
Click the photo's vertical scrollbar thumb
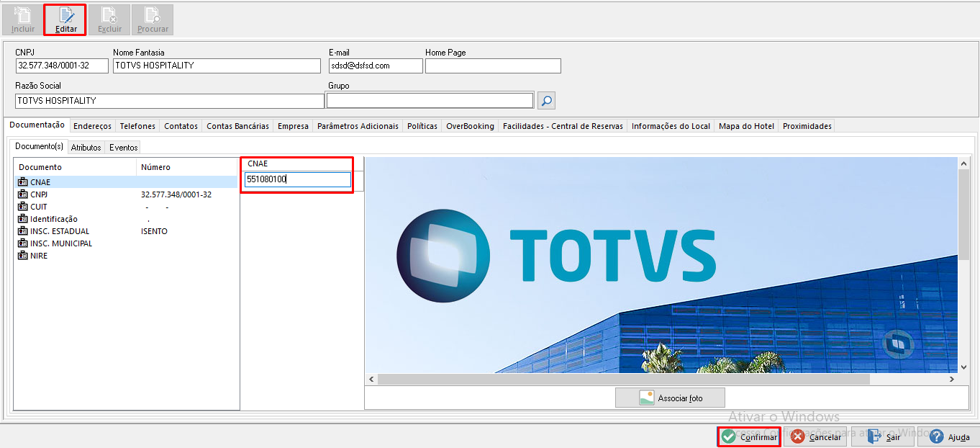(x=964, y=214)
